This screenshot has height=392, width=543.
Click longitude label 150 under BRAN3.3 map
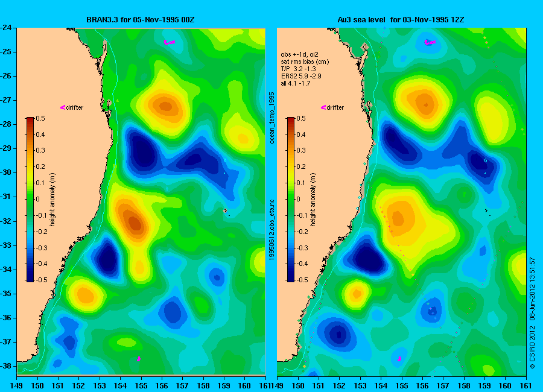[37, 386]
